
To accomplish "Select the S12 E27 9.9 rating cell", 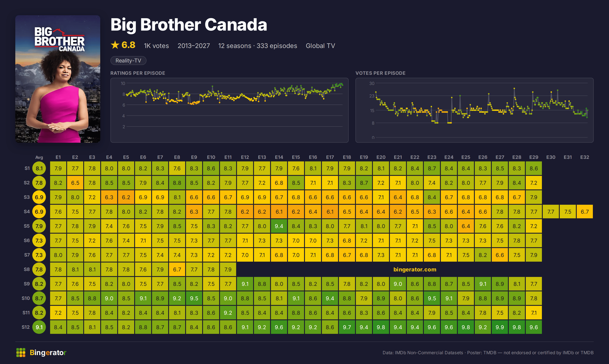I will pyautogui.click(x=500, y=327).
